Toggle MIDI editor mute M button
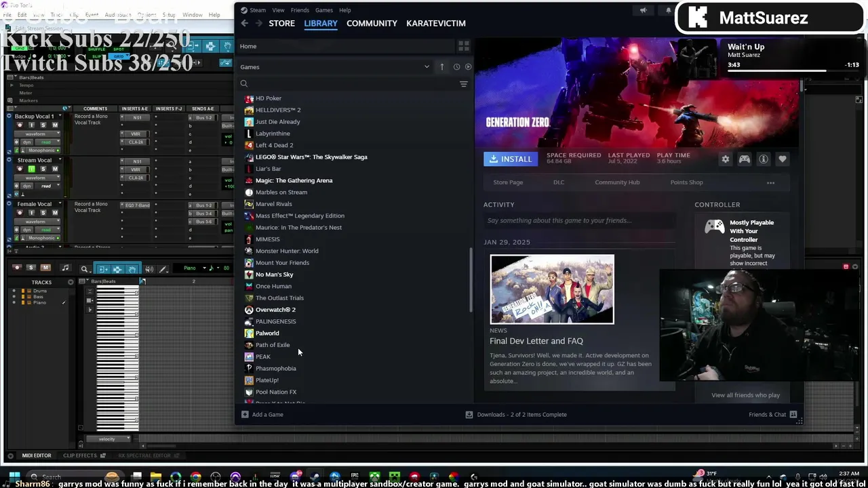Screen dimensions: 868x488 point(45,268)
